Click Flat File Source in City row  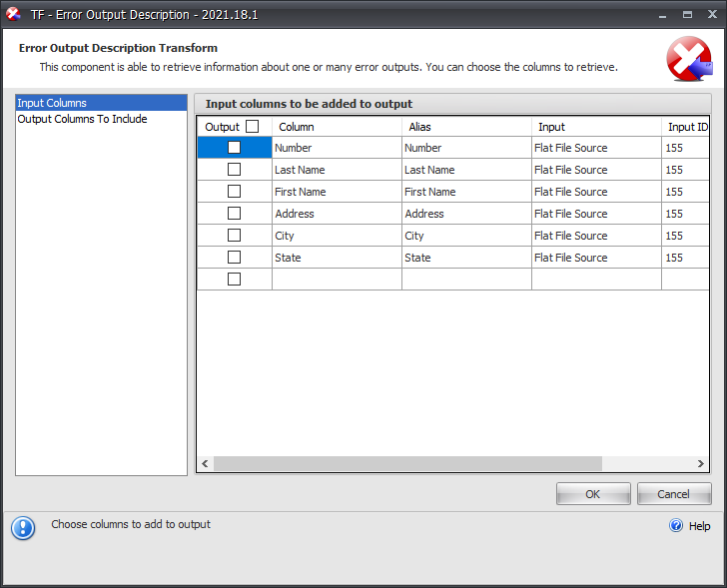click(596, 235)
